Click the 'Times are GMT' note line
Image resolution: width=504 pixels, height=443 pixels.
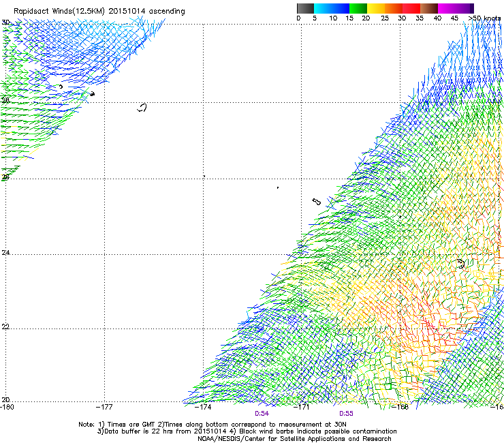point(212,425)
